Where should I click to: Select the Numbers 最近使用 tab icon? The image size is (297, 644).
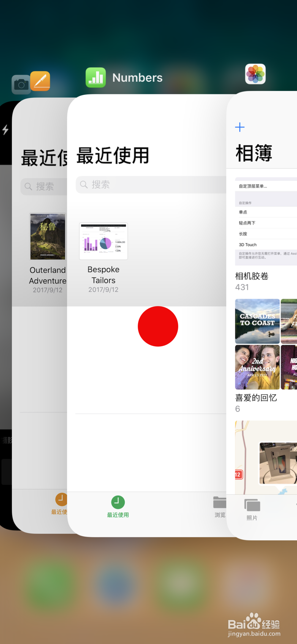pyautogui.click(x=118, y=502)
